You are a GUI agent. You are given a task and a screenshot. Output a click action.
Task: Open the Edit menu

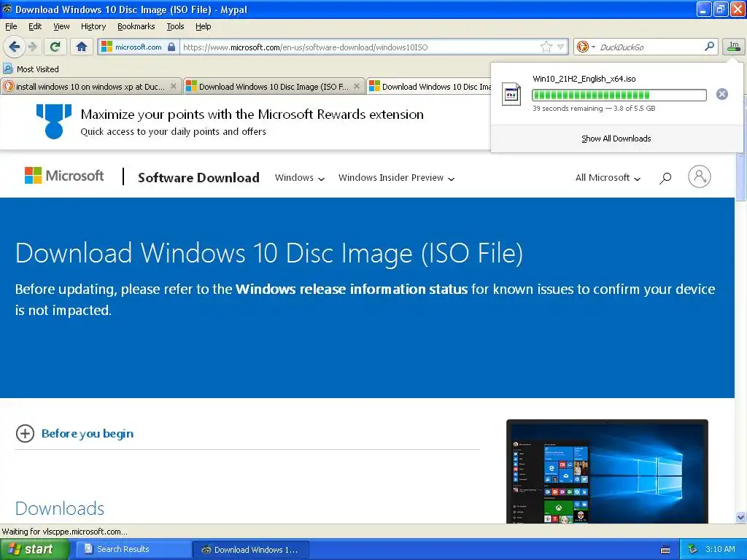coord(35,26)
